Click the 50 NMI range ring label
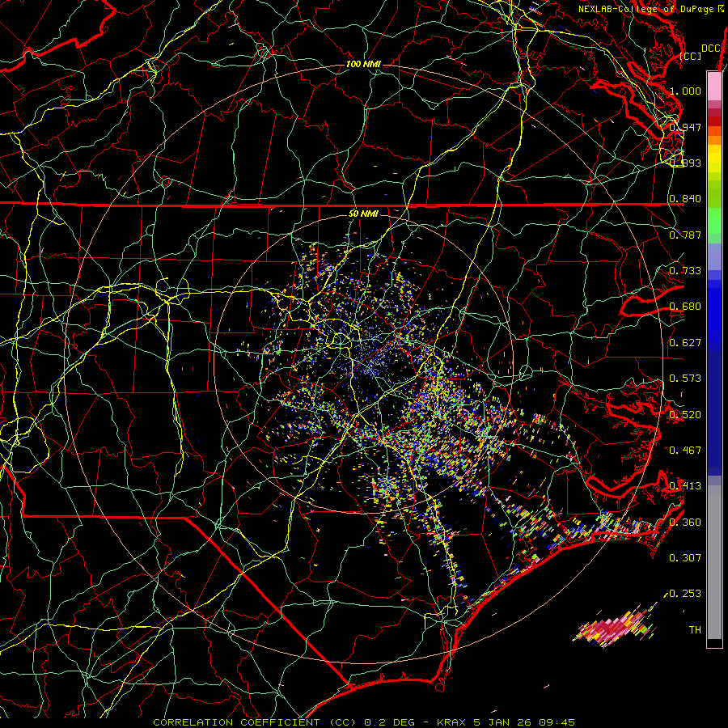The width and height of the screenshot is (728, 728). point(363,214)
